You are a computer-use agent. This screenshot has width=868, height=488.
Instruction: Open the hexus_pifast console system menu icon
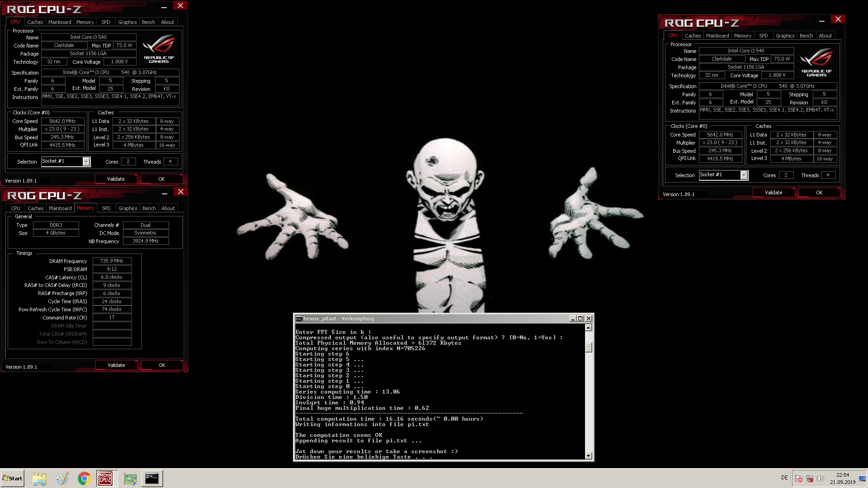pos(299,319)
